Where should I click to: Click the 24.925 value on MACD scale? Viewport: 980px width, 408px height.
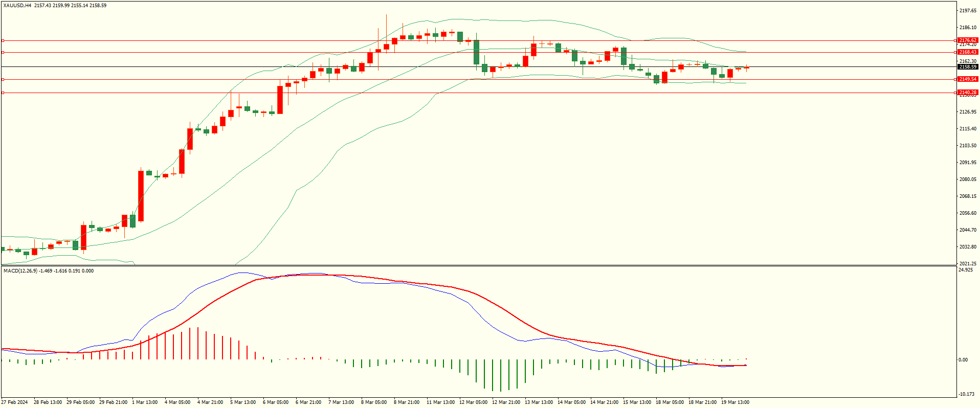(x=966, y=270)
